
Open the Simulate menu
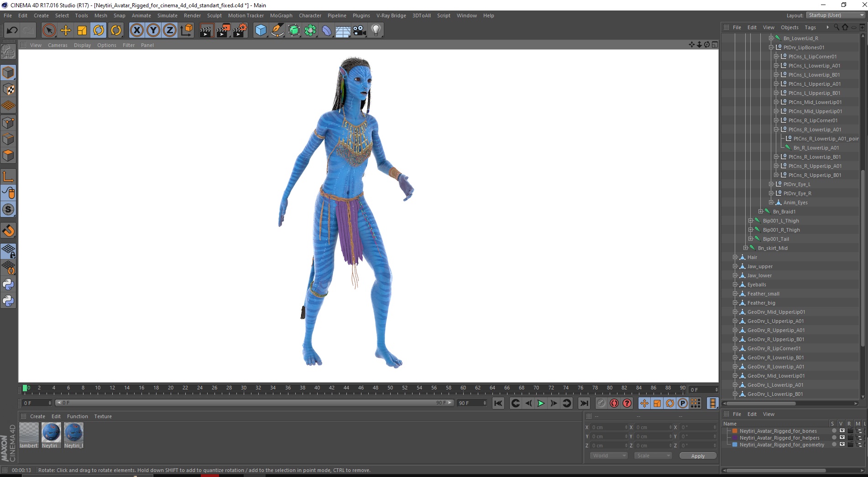[x=167, y=16]
